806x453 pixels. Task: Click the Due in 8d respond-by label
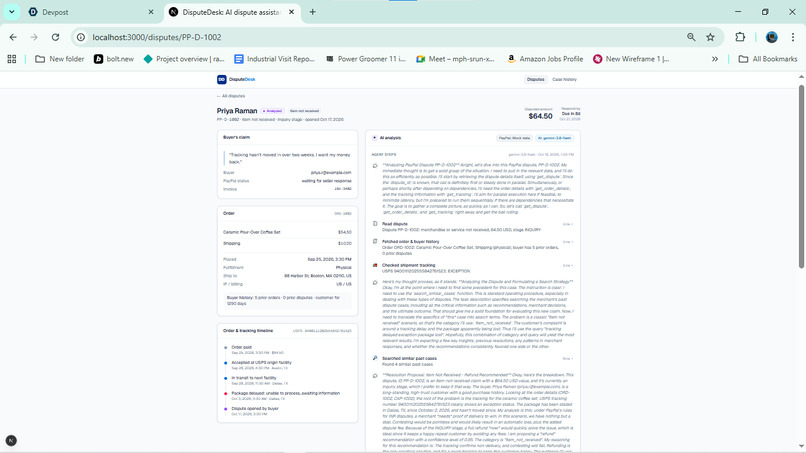[571, 114]
